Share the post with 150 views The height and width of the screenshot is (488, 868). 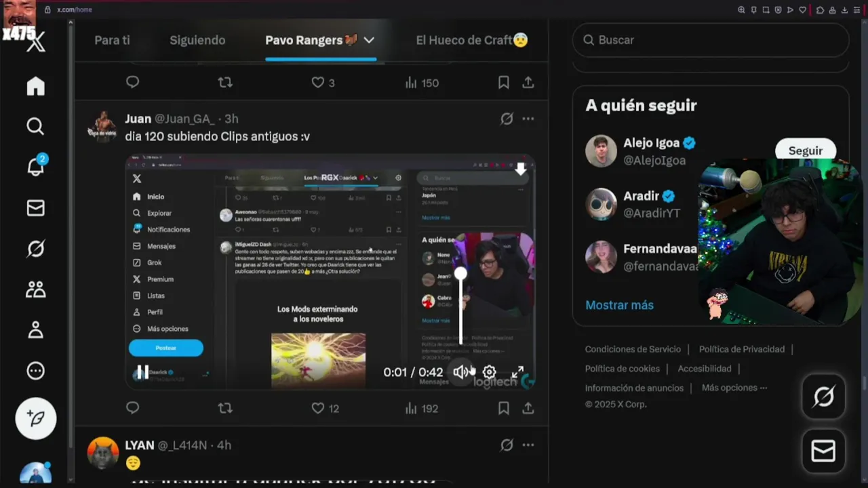tap(528, 83)
